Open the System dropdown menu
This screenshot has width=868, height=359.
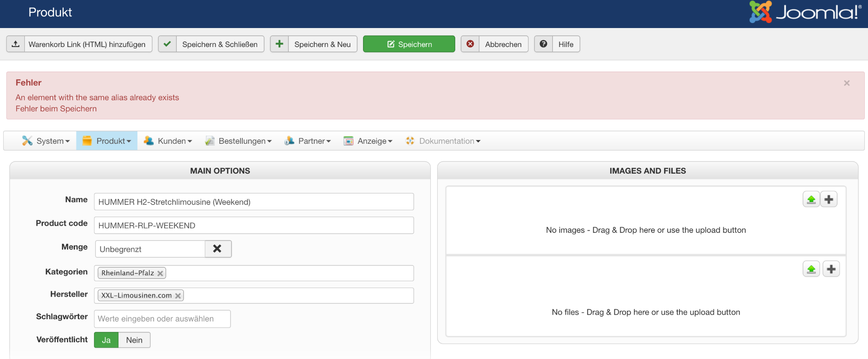coord(46,141)
